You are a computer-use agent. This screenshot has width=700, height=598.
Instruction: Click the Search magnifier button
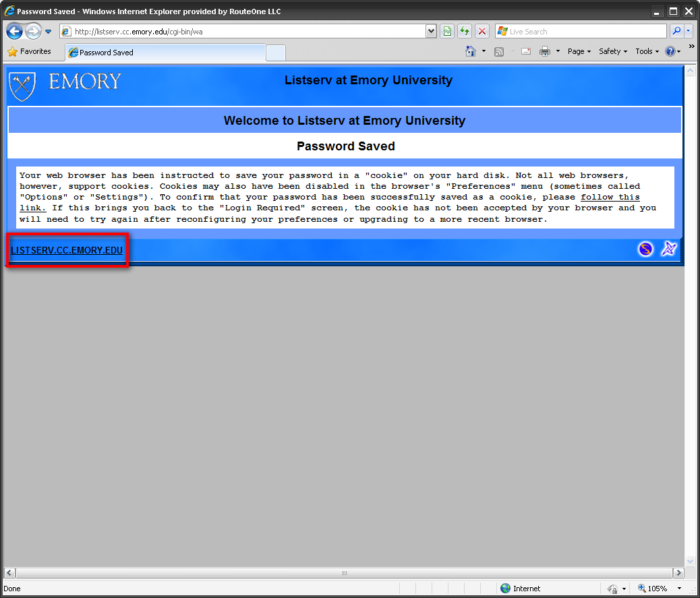point(677,31)
